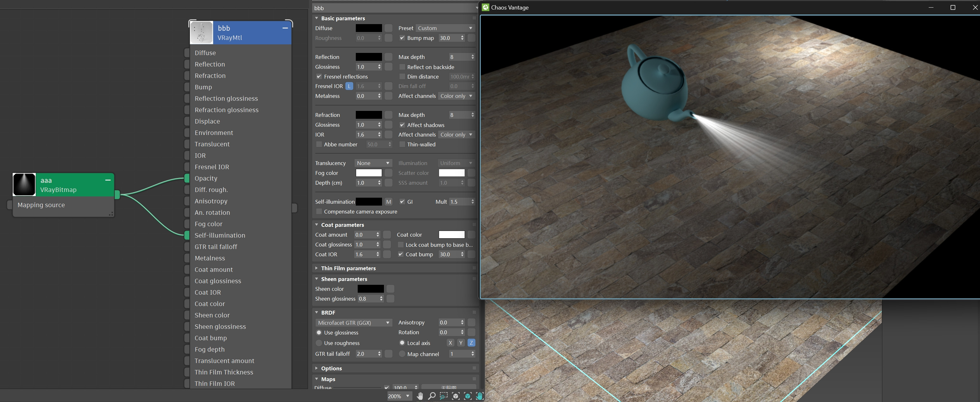Viewport: 980px width, 402px height.
Task: Click the Coat bump checkbox
Action: point(401,254)
